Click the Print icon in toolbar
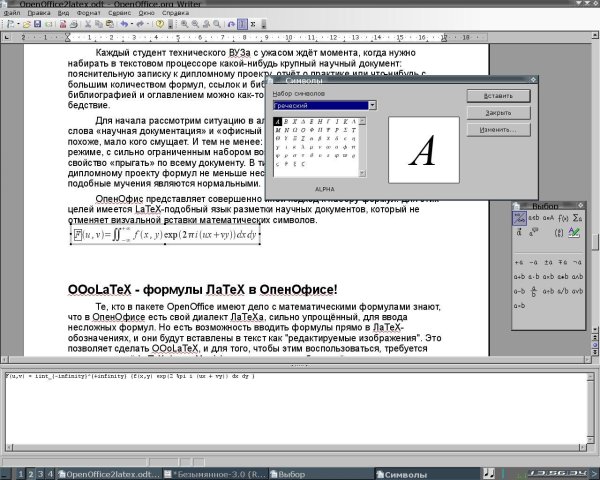600x480 pixels. tap(74, 24)
